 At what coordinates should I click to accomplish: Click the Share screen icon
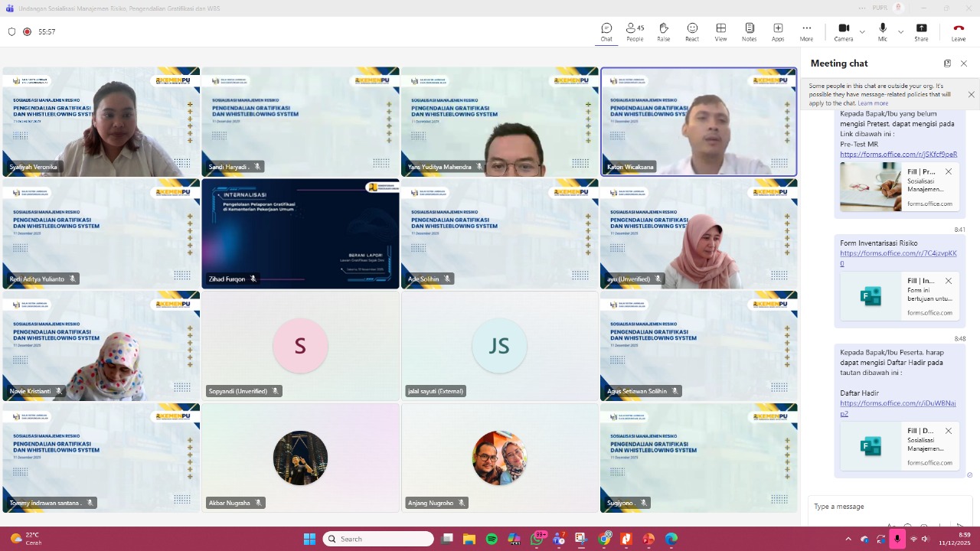(921, 31)
